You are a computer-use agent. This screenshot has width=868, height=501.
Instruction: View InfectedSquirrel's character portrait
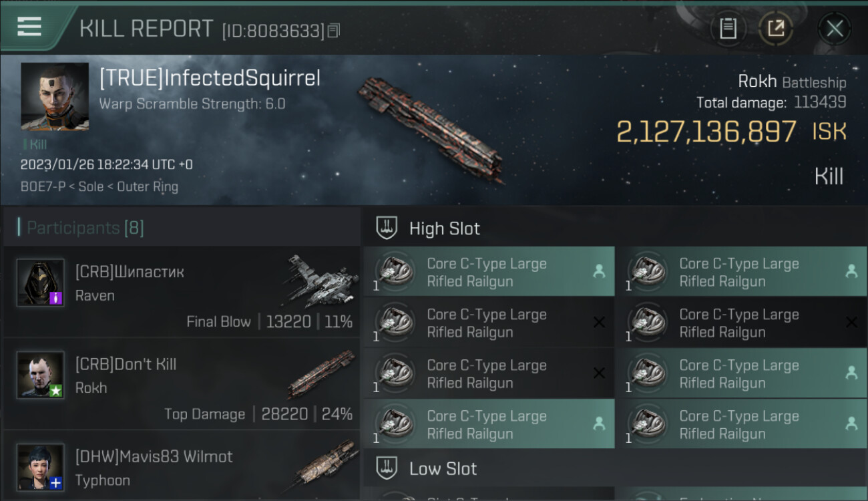55,96
